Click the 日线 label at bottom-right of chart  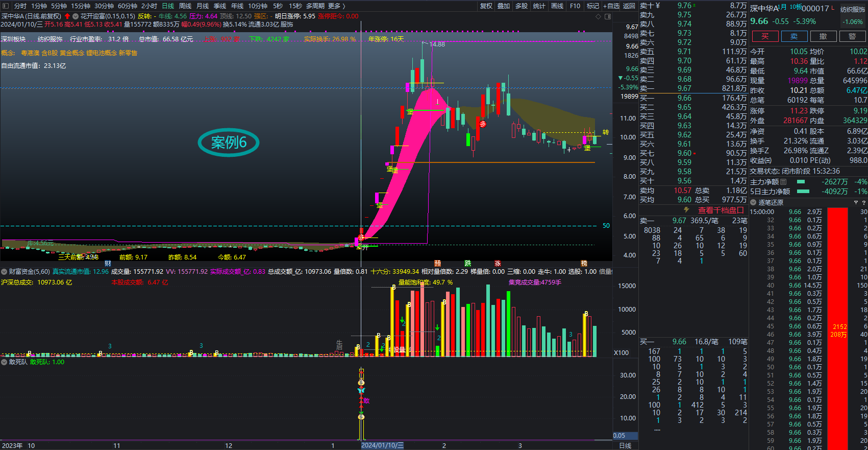pos(625,445)
